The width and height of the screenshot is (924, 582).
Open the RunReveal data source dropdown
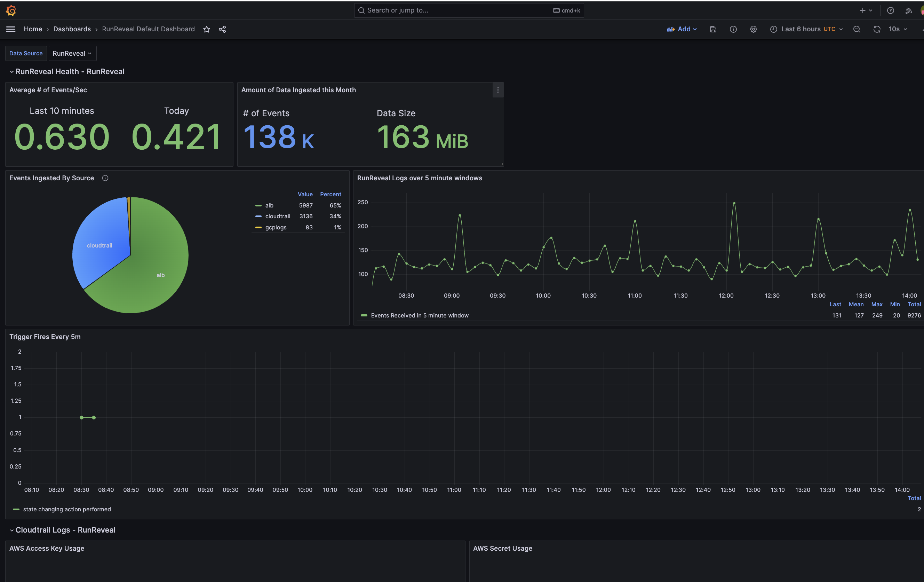[72, 53]
